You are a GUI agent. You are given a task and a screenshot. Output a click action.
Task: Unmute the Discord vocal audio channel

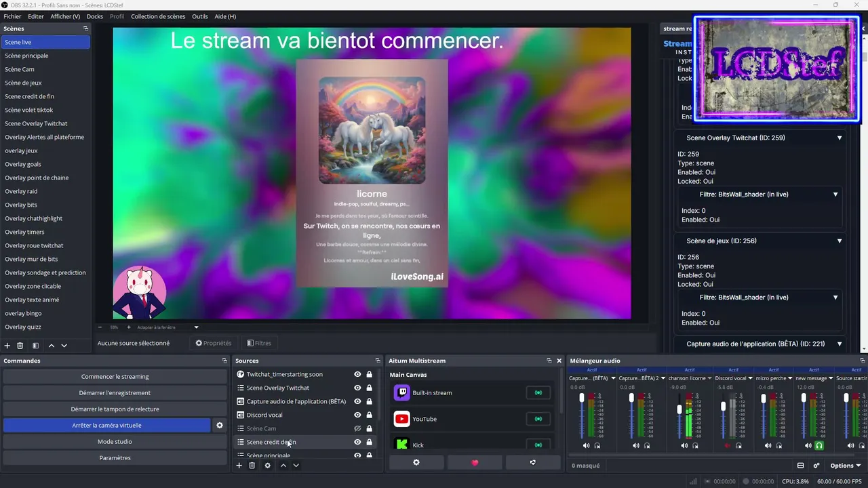pyautogui.click(x=728, y=445)
